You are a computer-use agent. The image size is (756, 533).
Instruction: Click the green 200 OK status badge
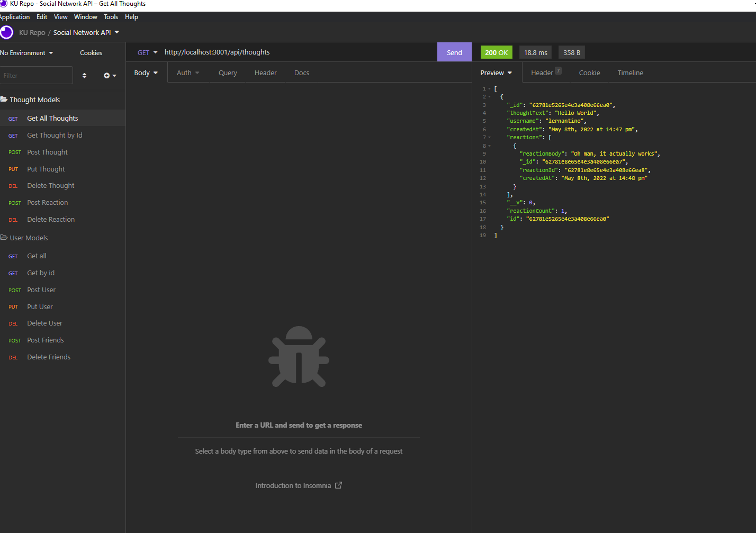(x=496, y=52)
